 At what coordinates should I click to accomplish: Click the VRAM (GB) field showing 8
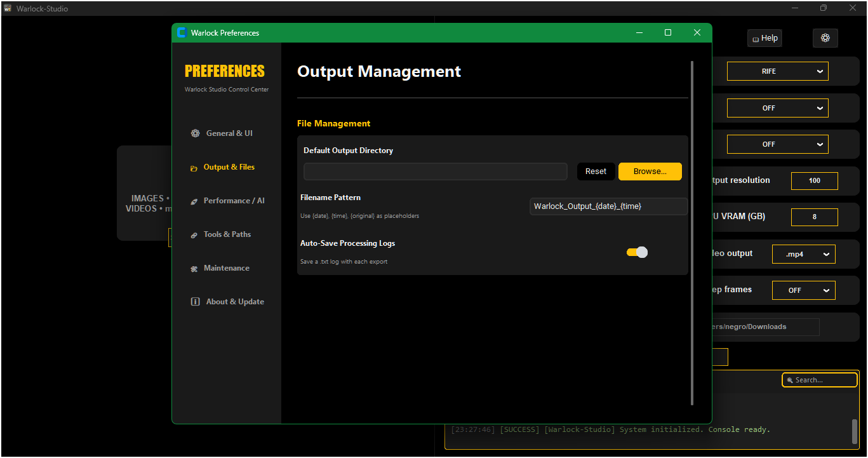815,217
